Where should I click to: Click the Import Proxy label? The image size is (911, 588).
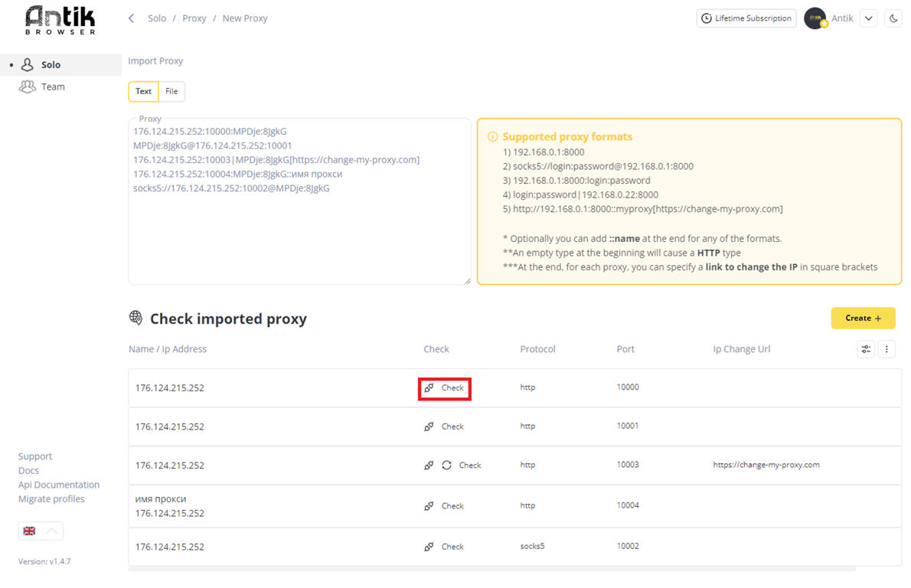155,61
